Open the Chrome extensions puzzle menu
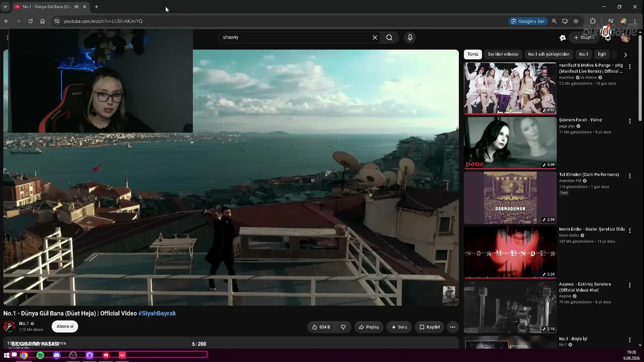This screenshot has height=362, width=644. (593, 21)
